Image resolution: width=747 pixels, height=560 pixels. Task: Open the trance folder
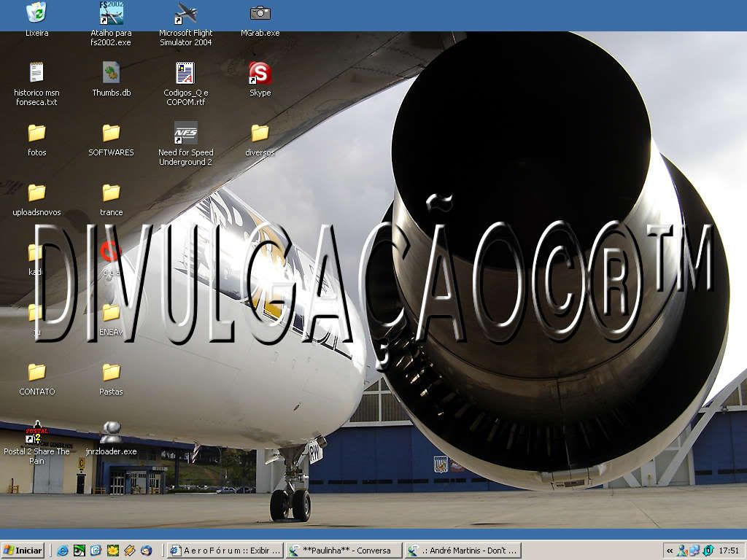111,192
